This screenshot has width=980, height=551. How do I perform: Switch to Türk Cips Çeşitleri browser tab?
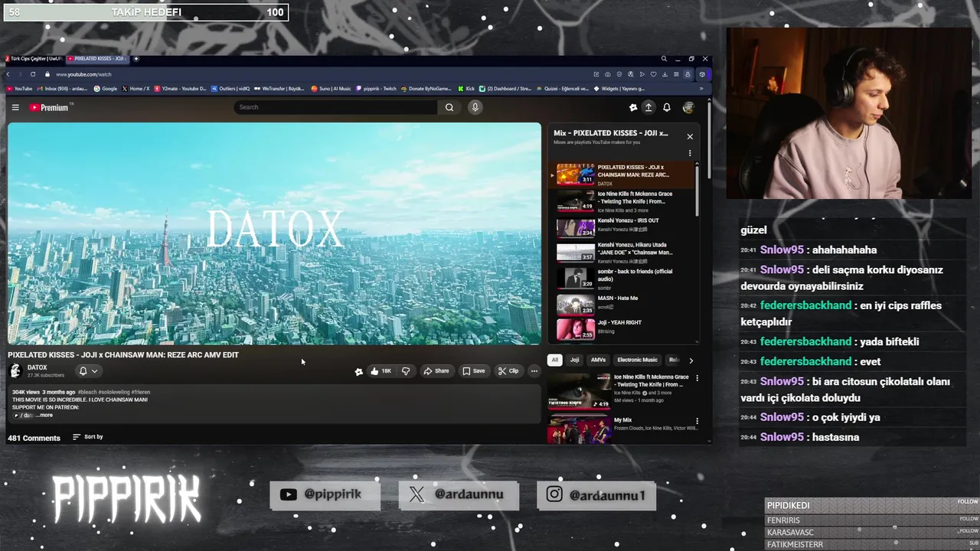[x=34, y=59]
